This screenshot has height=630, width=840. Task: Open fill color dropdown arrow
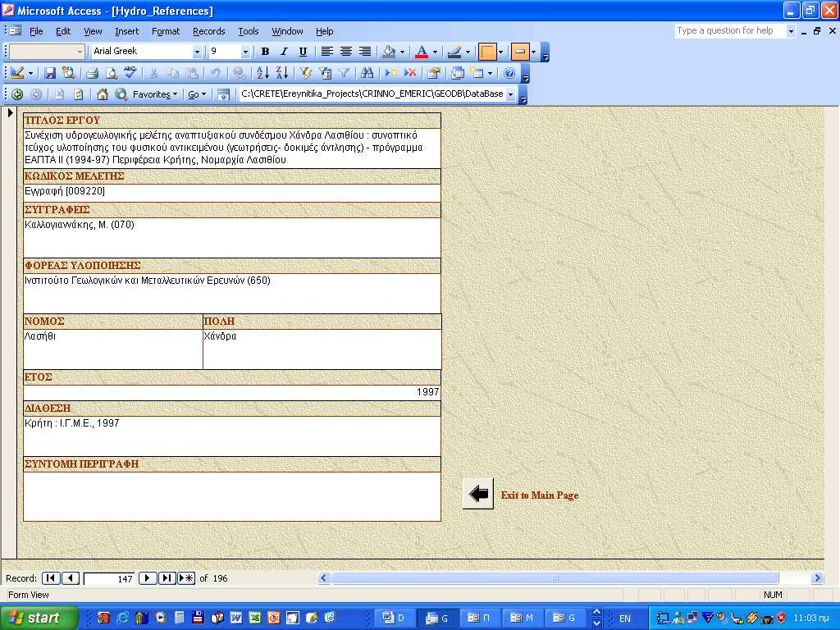[x=402, y=52]
